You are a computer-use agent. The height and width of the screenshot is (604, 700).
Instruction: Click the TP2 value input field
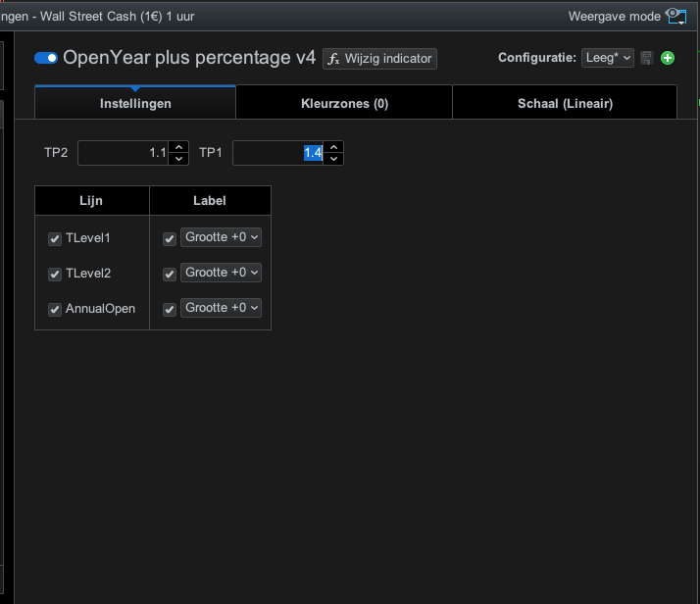point(123,153)
